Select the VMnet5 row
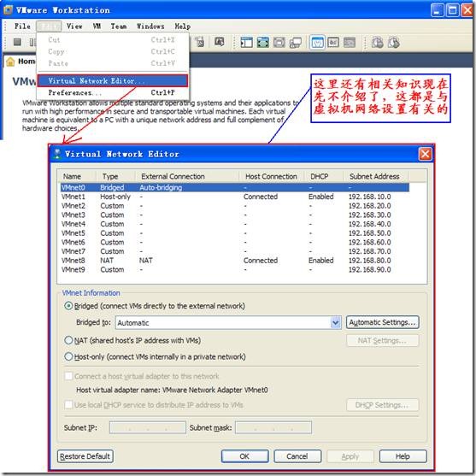Viewport: 476px width, 476px height. 234,232
